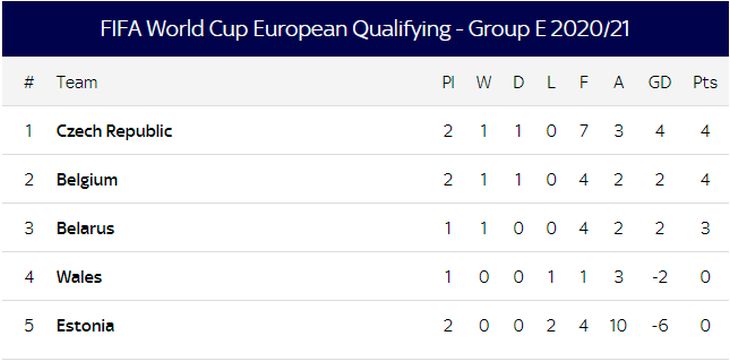The image size is (730, 362).
Task: Click the # position column header
Action: (x=29, y=83)
